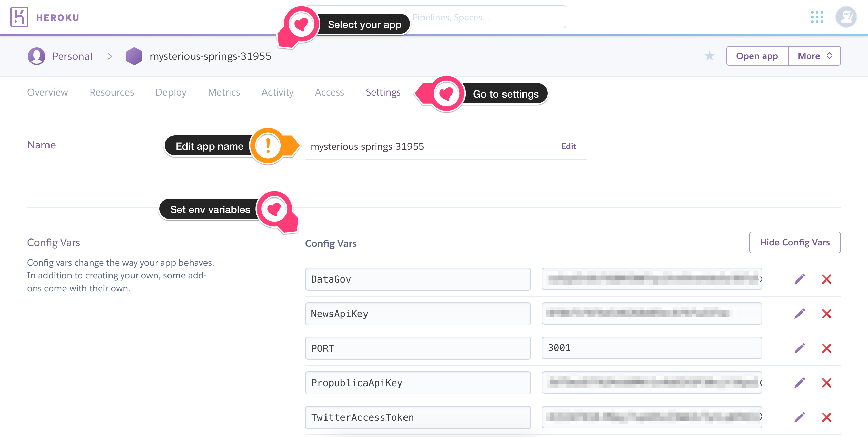Click the PORT value field showing 3001

651,348
